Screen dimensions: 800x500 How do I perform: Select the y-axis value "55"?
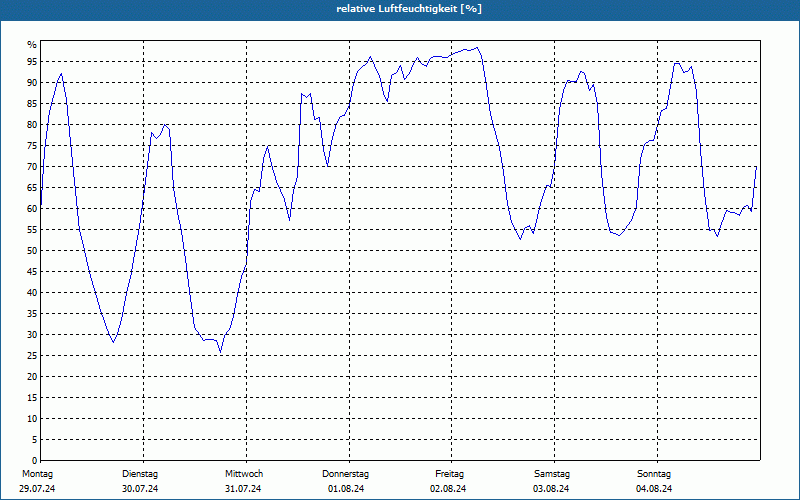[x=32, y=230]
